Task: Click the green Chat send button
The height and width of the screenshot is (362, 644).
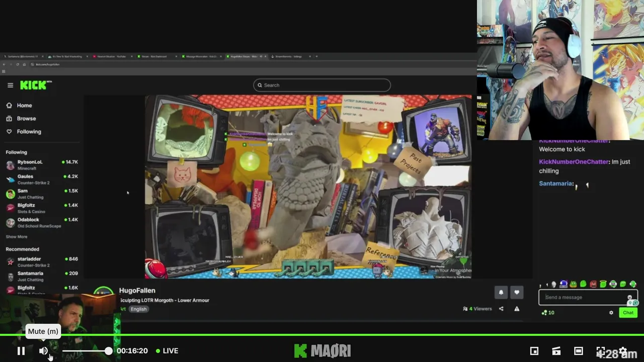Action: pyautogui.click(x=628, y=313)
